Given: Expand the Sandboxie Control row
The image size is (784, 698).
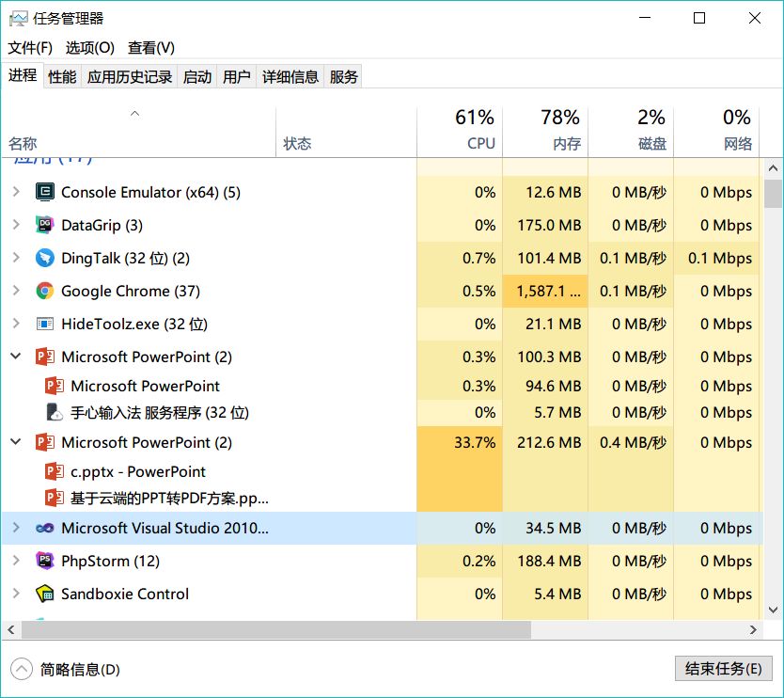Looking at the screenshot, I should [16, 594].
